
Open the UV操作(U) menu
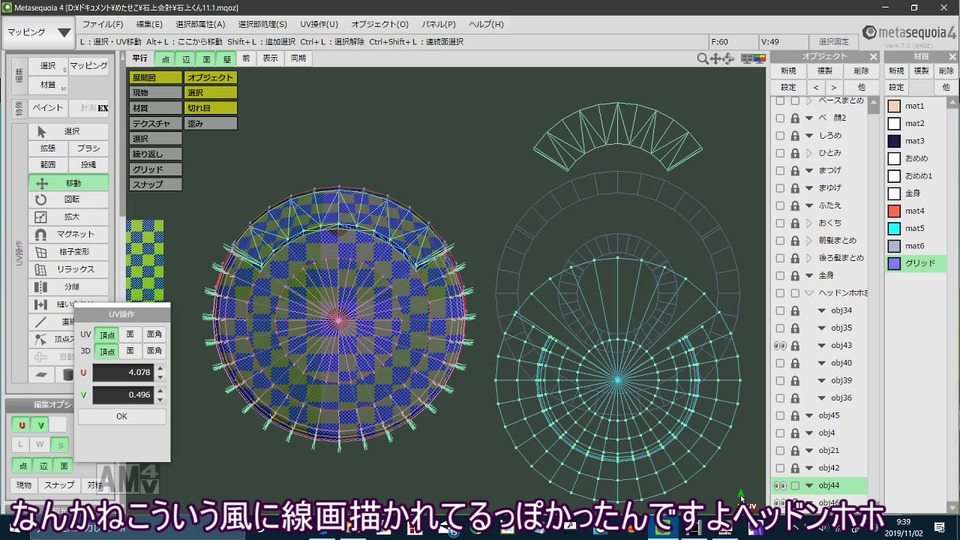pos(319,24)
